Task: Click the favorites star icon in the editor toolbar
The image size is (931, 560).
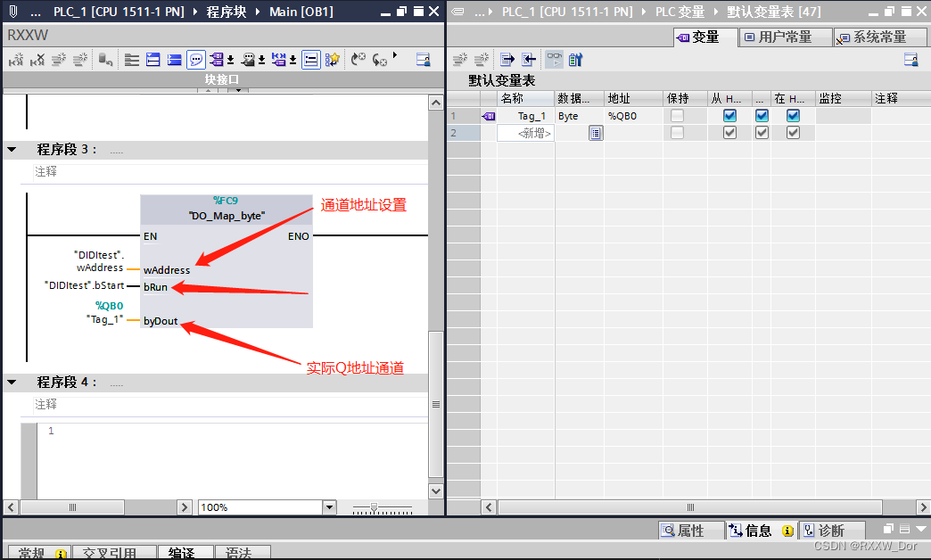Action: (x=333, y=60)
